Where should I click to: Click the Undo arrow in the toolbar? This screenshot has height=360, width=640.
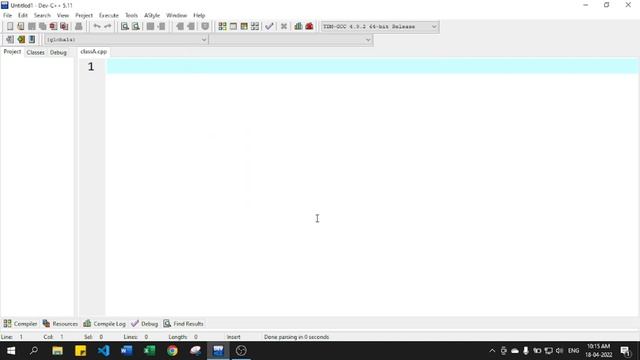point(97,27)
